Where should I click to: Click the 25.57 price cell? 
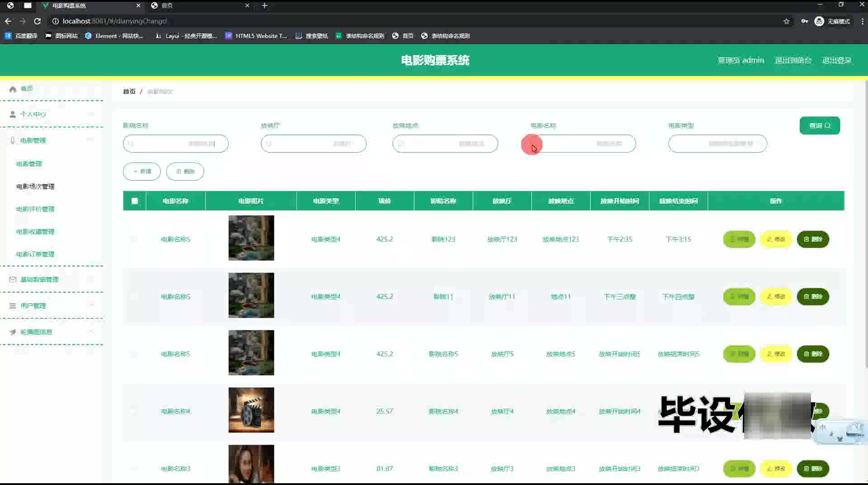(385, 411)
